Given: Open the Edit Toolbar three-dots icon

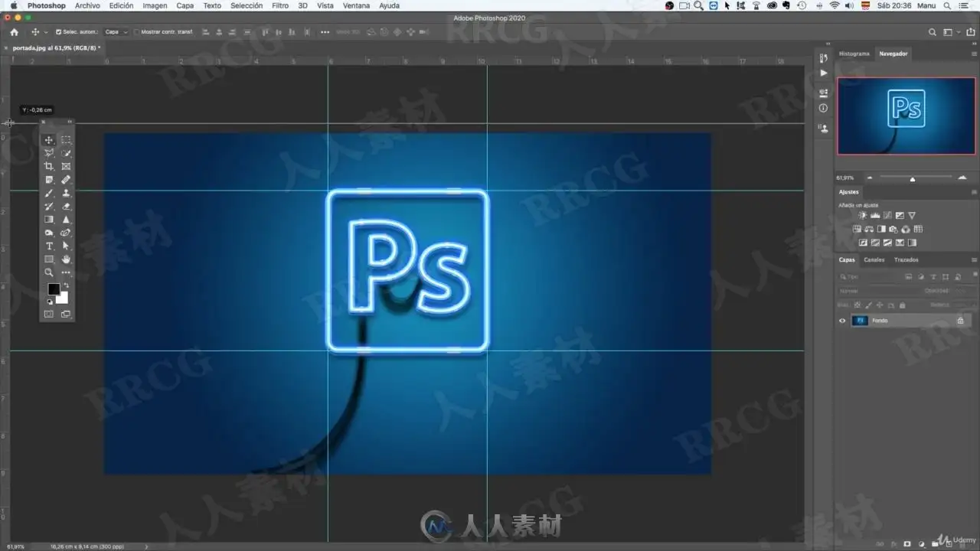Looking at the screenshot, I should coord(66,272).
